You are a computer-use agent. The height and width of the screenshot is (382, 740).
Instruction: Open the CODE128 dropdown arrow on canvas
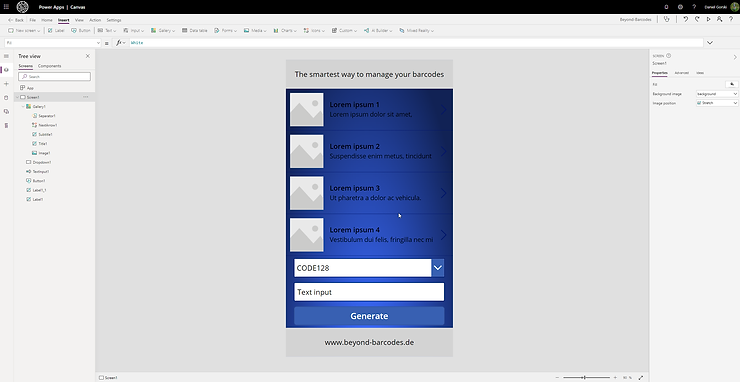437,268
